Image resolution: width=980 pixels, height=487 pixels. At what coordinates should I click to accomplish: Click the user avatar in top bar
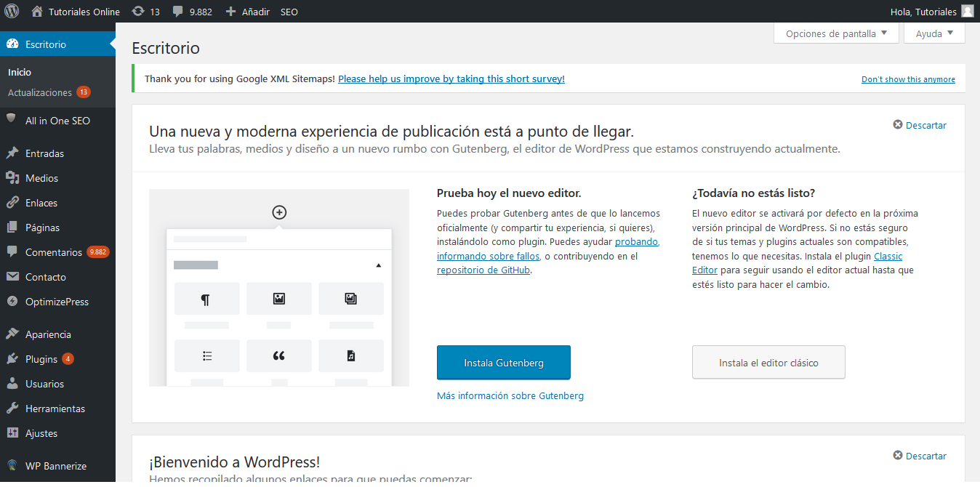coord(967,12)
